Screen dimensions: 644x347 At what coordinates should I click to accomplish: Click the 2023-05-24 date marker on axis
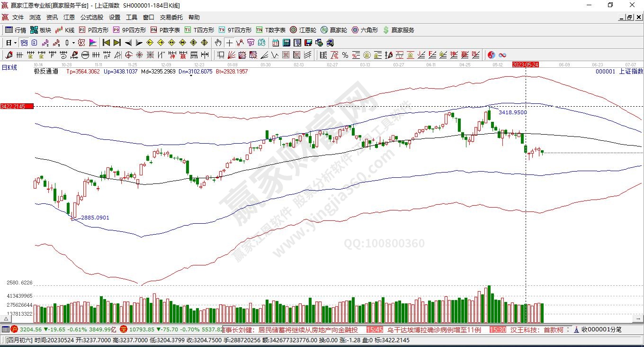click(x=525, y=64)
